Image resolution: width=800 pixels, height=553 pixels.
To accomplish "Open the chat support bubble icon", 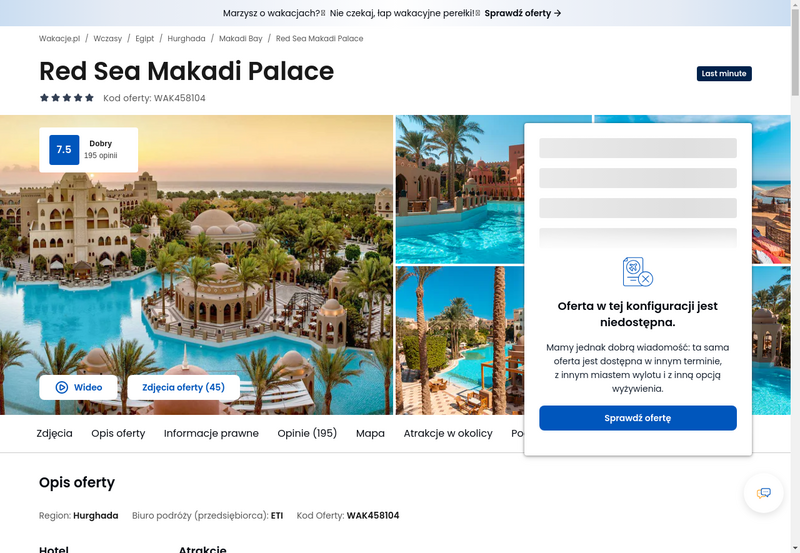I will pyautogui.click(x=763, y=493).
